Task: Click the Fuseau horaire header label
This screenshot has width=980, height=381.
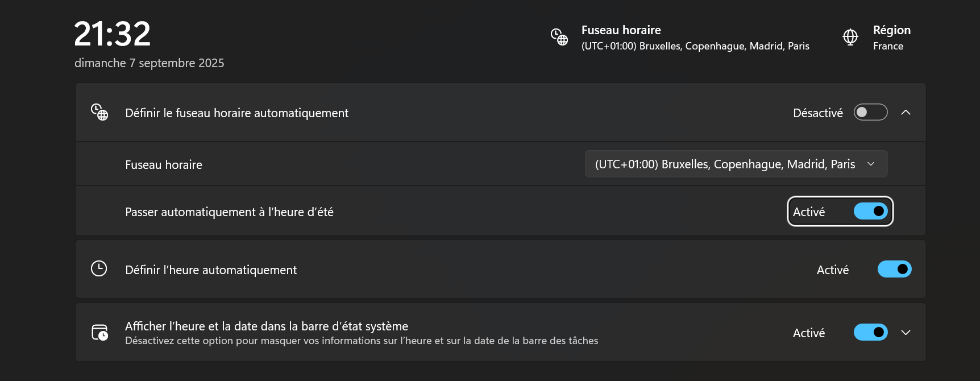Action: pos(621,30)
